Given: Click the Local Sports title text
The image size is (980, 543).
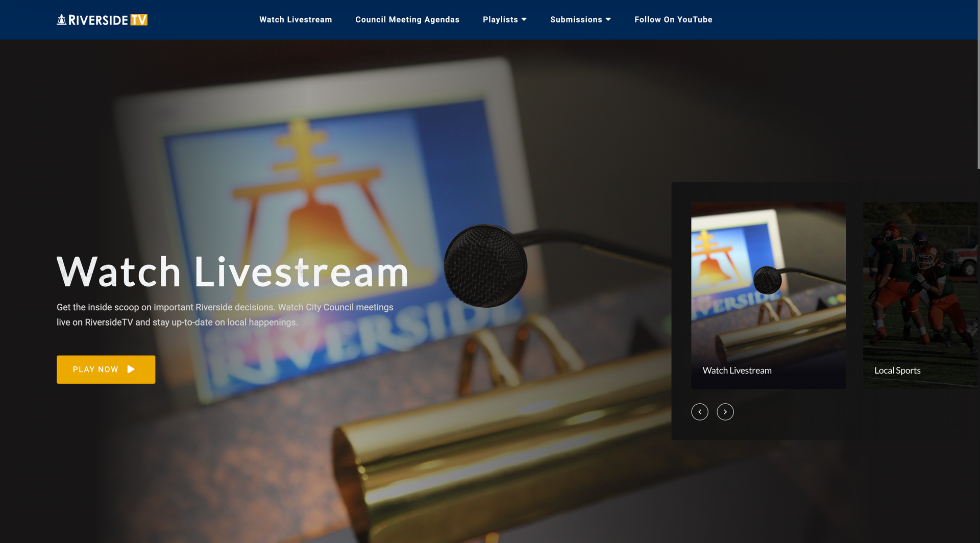Looking at the screenshot, I should pos(897,371).
